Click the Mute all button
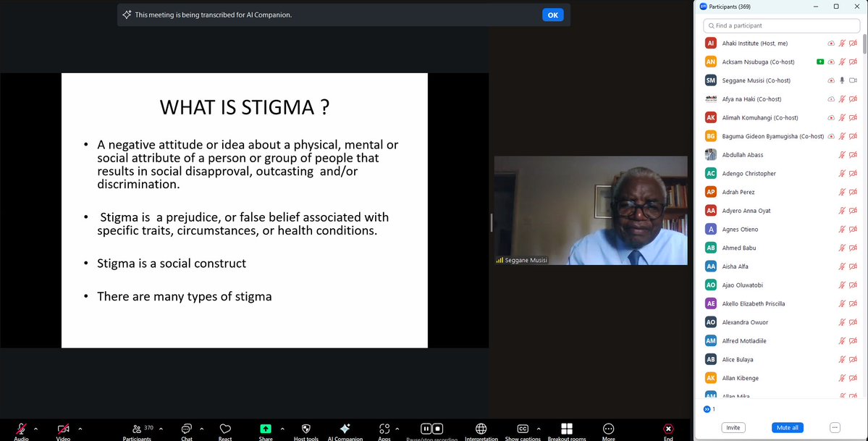The height and width of the screenshot is (441, 868). (x=787, y=428)
